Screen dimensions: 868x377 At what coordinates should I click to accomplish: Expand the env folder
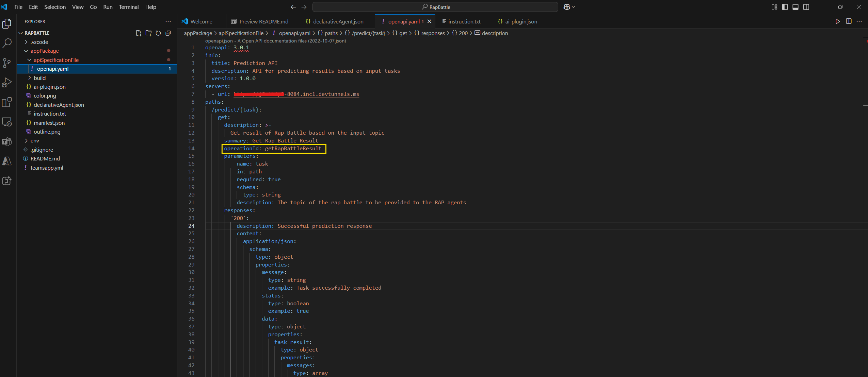(x=26, y=140)
